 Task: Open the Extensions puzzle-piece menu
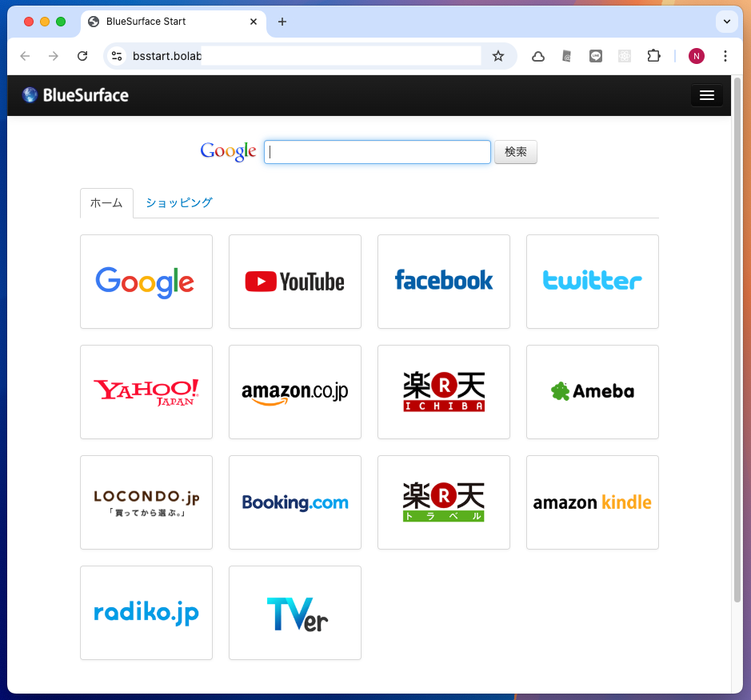653,56
